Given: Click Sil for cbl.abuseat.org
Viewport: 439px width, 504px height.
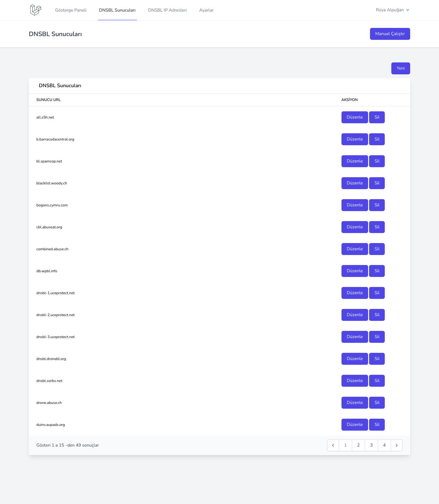Looking at the screenshot, I should click(x=377, y=227).
